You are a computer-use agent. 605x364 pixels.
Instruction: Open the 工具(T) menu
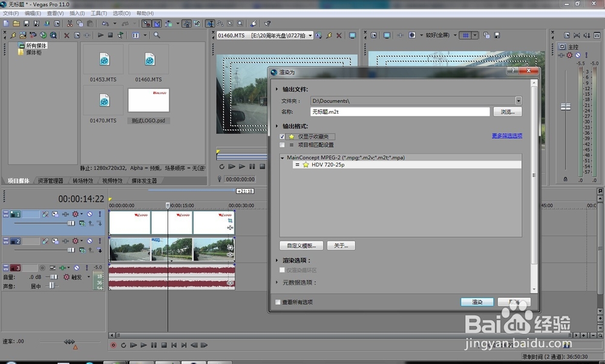click(x=99, y=13)
